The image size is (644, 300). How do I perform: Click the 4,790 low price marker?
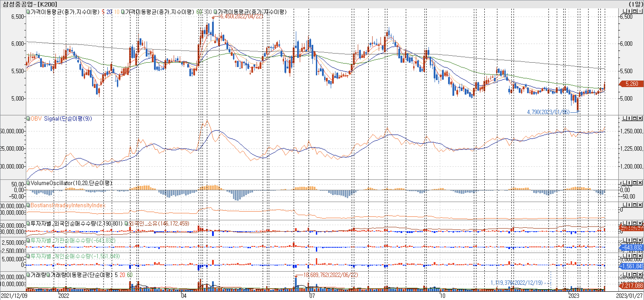click(548, 112)
